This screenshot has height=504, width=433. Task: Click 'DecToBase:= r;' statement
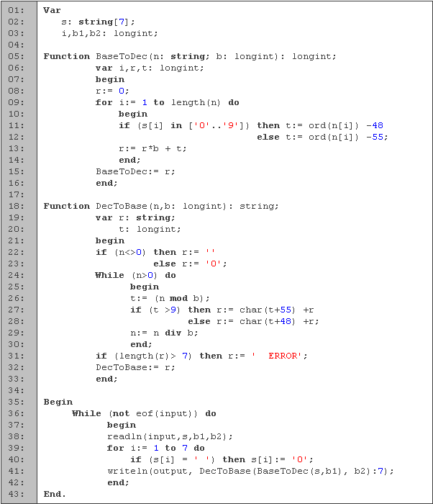tap(135, 367)
